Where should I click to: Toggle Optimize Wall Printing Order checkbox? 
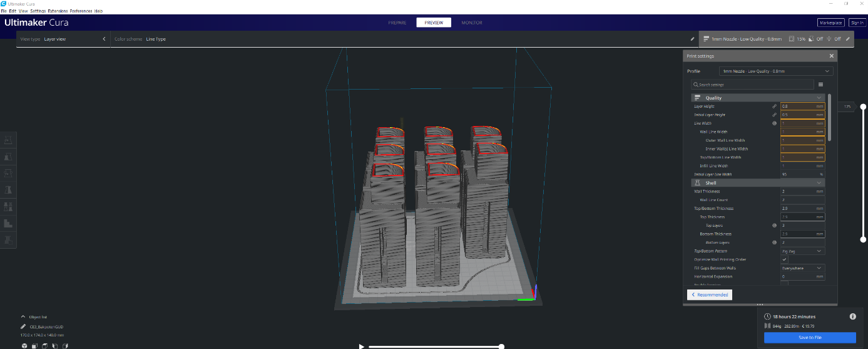coord(784,259)
